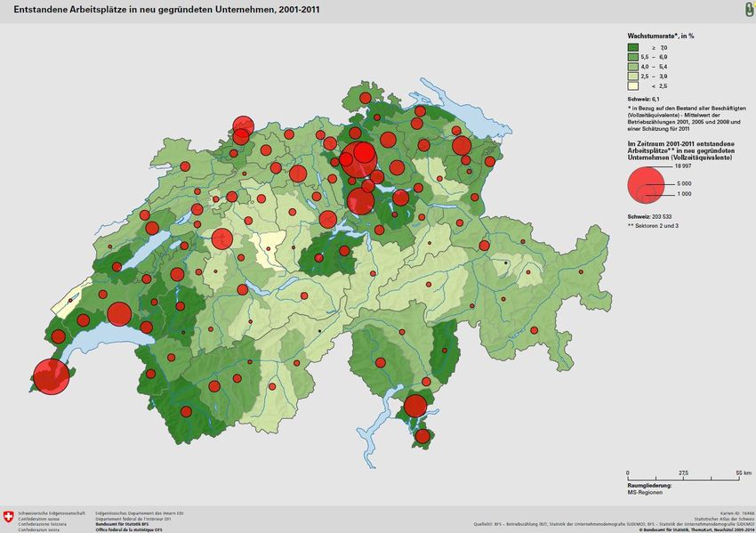
Task: Click the large red circle at Geneva
Action: [50, 376]
